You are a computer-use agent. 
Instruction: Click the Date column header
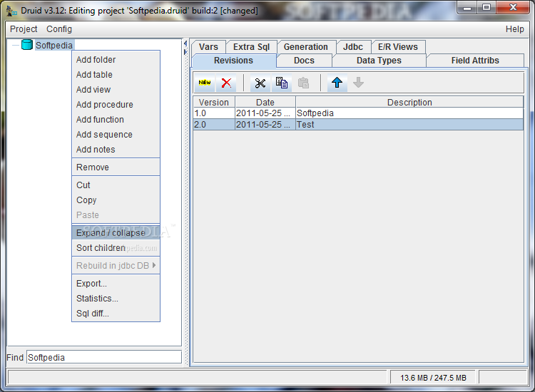(265, 102)
